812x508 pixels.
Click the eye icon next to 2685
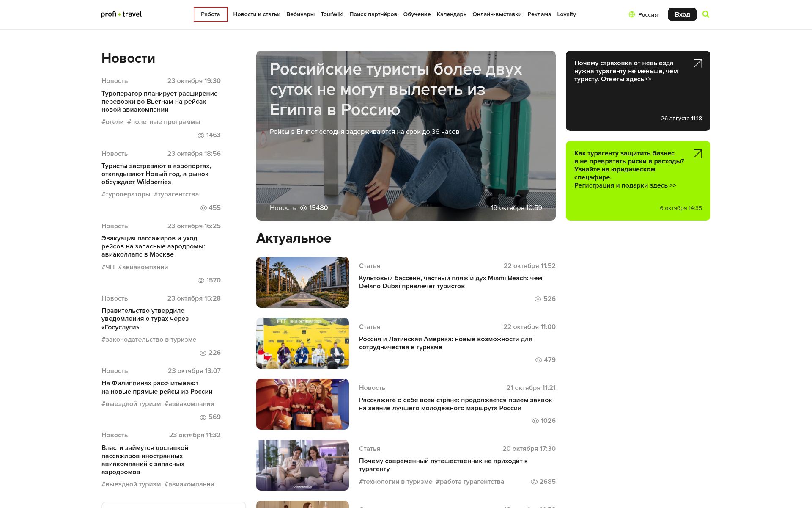click(534, 482)
